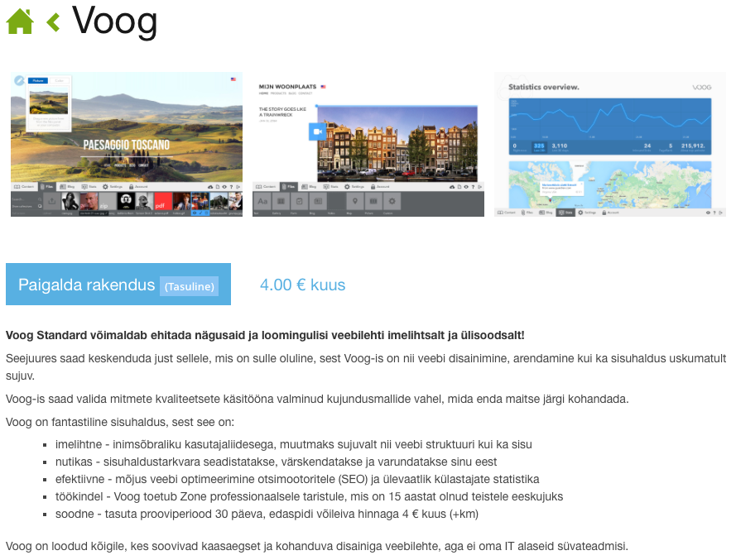Click the list item starting with imelihtne

pyautogui.click(x=293, y=445)
